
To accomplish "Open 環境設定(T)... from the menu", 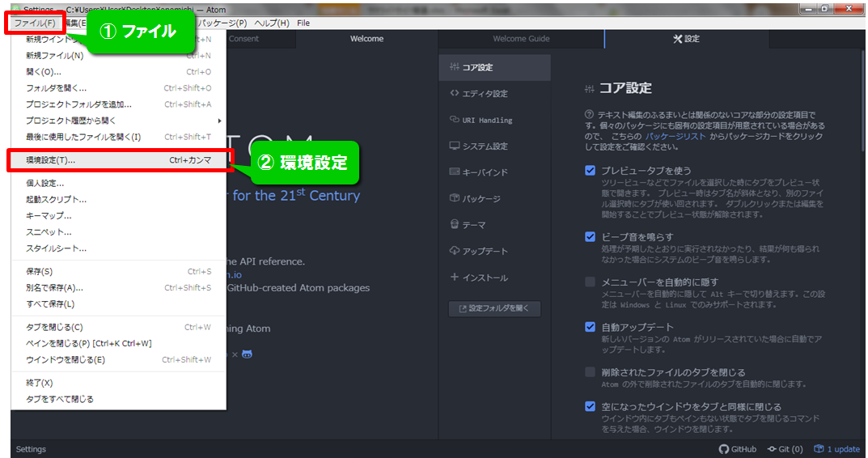I will pyautogui.click(x=118, y=160).
